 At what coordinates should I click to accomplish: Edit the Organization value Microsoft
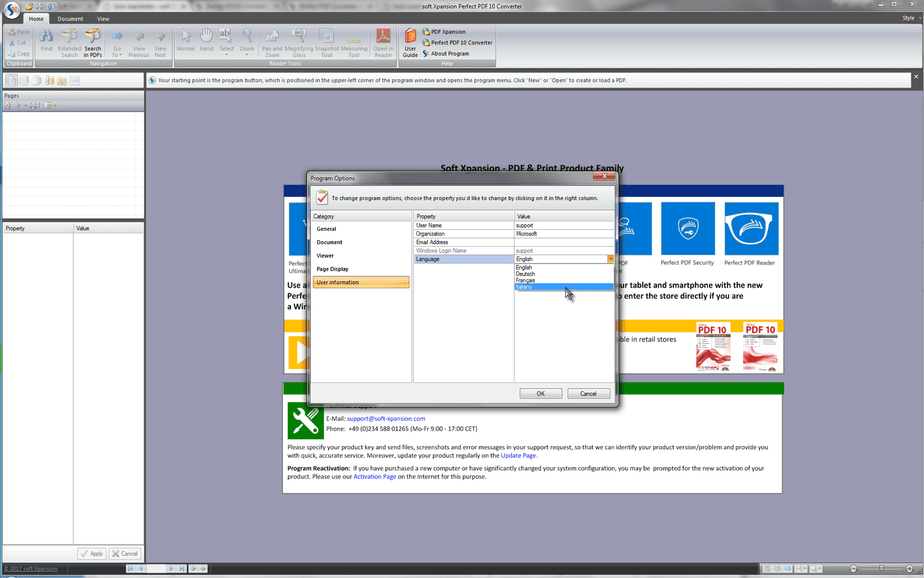coord(564,234)
